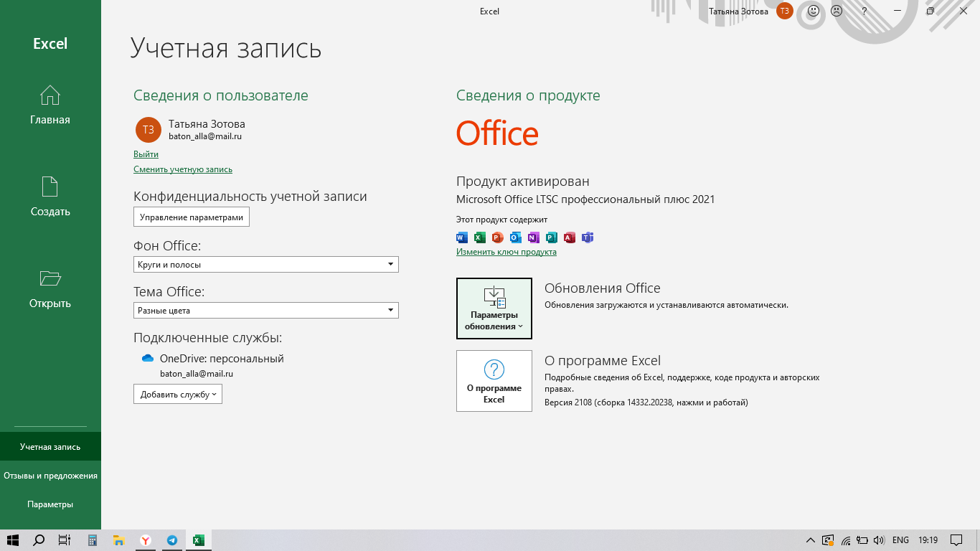Send positive feedback with the smiley face icon
Screen dimensions: 980x551
814,11
